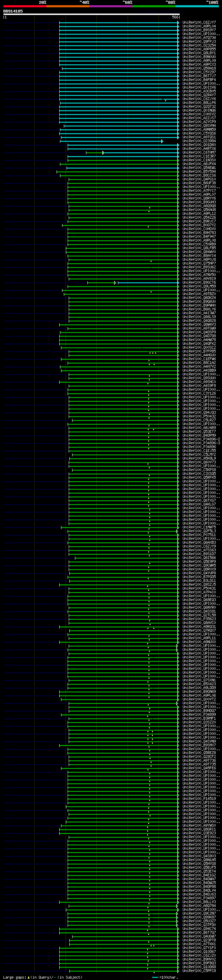
Task: Select hit UniRef100_B5Y594
Action: click(x=199, y=172)
